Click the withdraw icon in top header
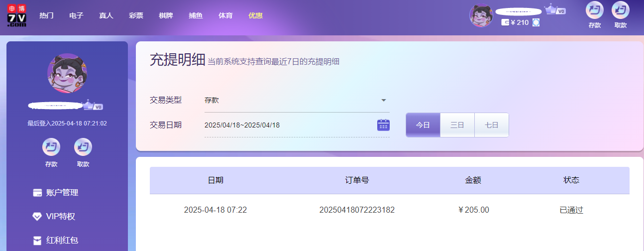 click(620, 10)
